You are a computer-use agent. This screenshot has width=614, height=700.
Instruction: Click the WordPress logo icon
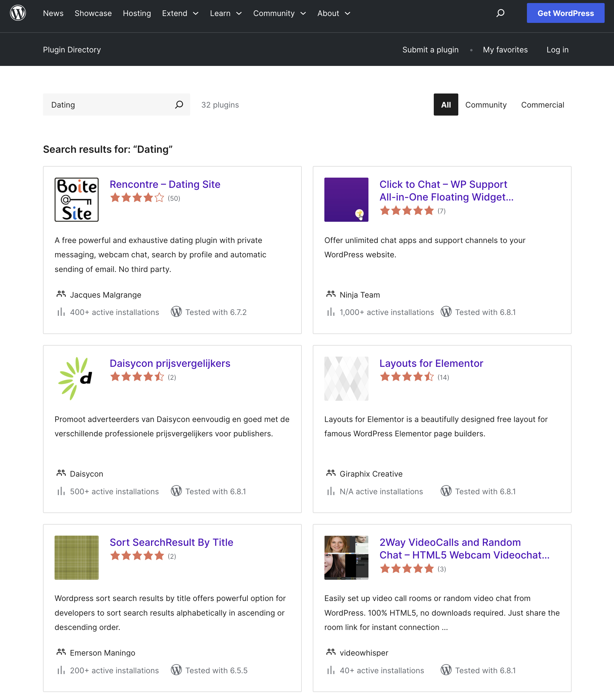click(x=18, y=13)
